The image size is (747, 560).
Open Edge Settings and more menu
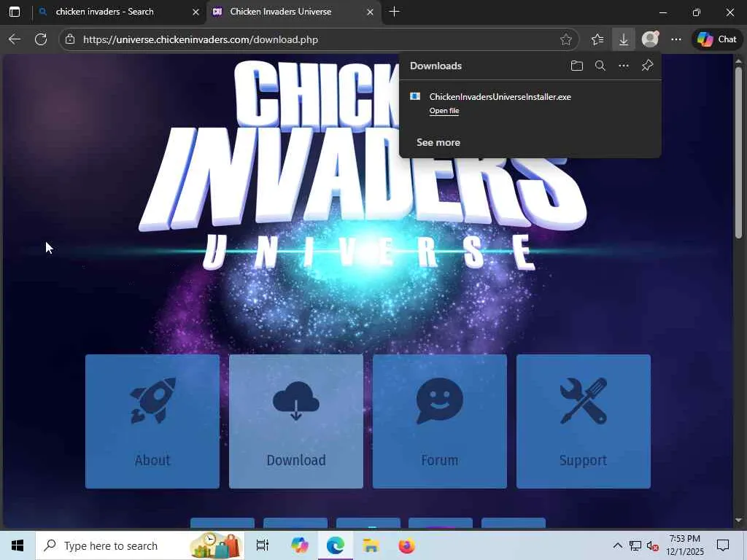pos(676,39)
